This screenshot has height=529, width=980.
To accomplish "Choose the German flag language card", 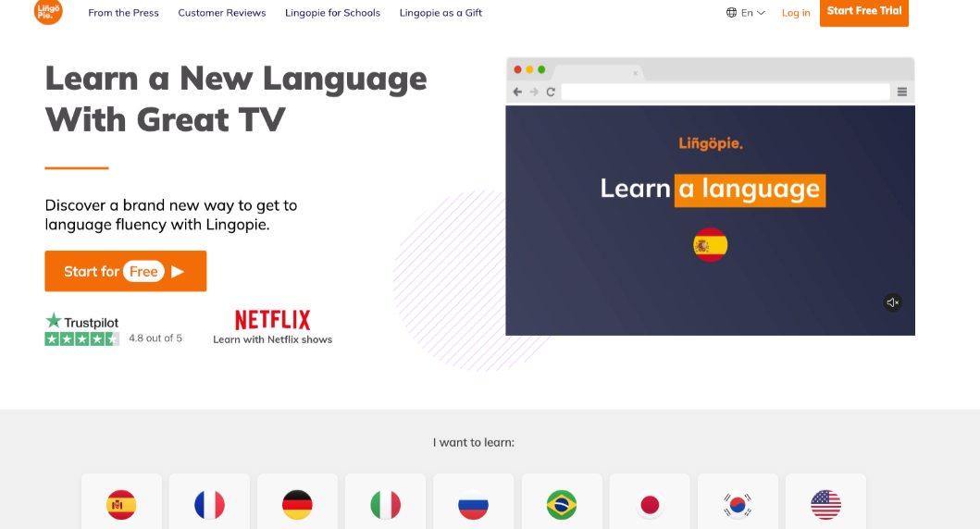I will [297, 504].
